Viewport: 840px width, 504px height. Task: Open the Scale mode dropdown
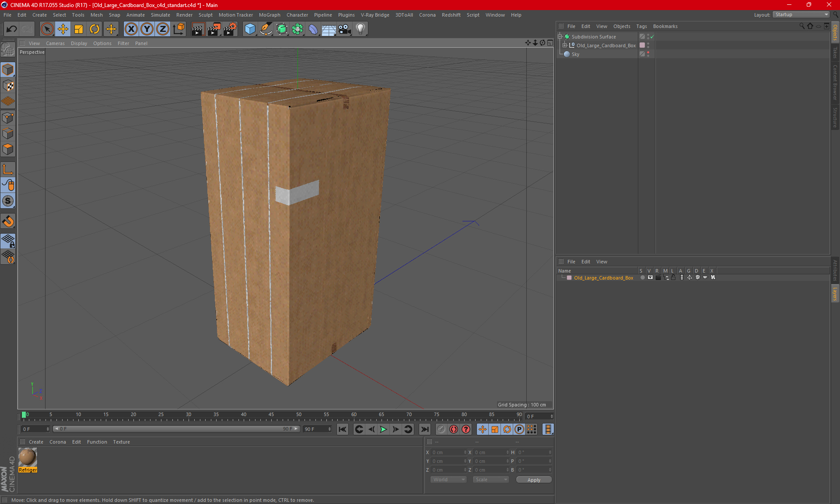point(491,479)
